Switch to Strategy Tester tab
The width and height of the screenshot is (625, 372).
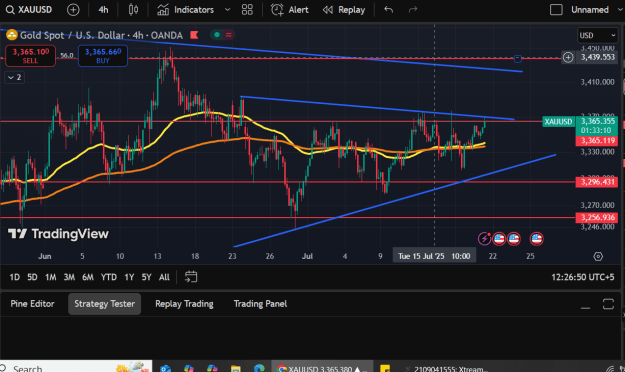104,304
